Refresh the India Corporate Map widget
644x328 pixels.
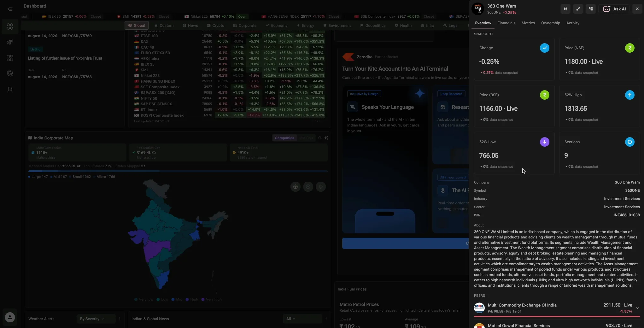(x=320, y=138)
